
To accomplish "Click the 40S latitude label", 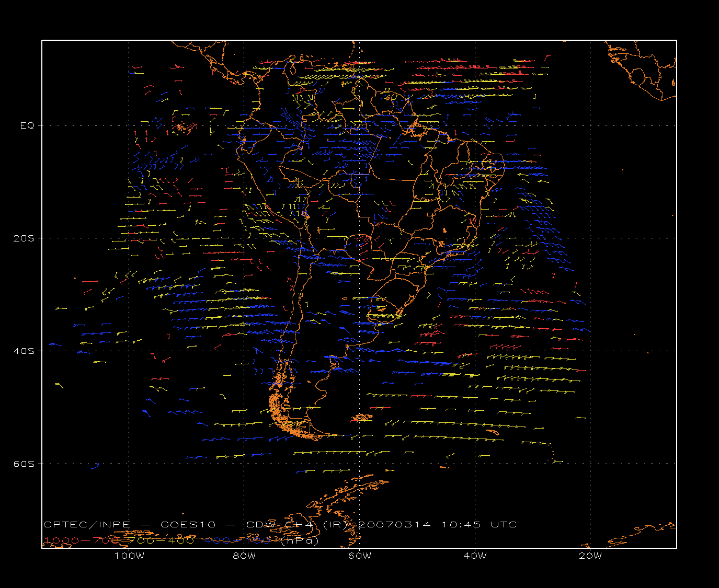I will pos(24,351).
